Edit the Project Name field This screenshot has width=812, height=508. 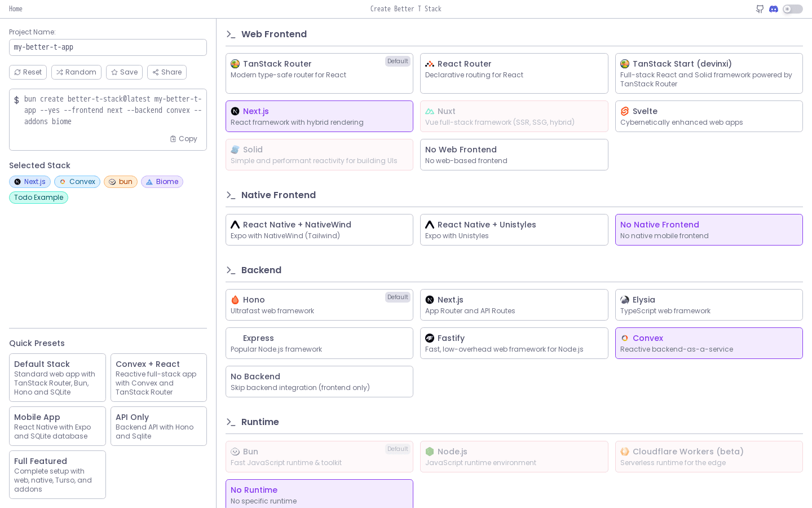(108, 47)
